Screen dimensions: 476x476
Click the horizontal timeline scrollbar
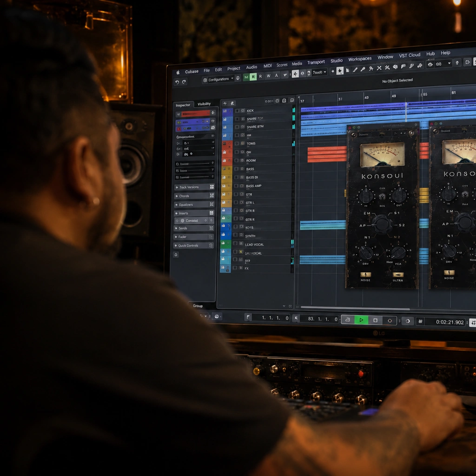point(355,309)
